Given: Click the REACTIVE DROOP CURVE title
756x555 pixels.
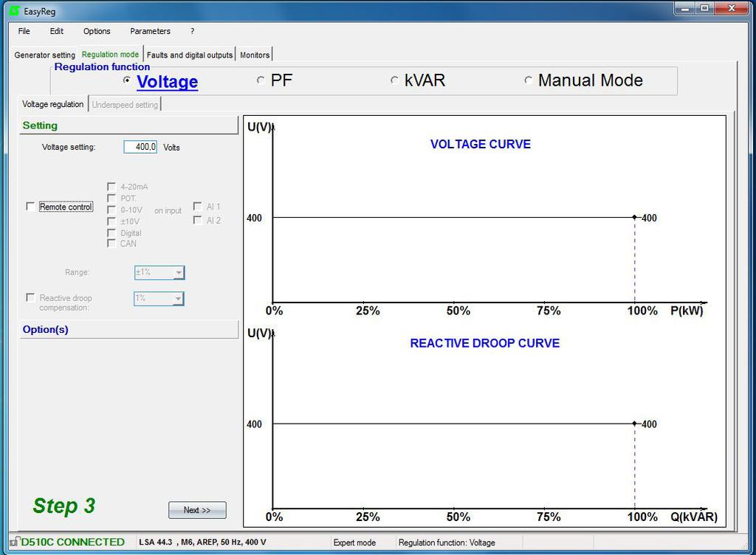Looking at the screenshot, I should pos(484,343).
